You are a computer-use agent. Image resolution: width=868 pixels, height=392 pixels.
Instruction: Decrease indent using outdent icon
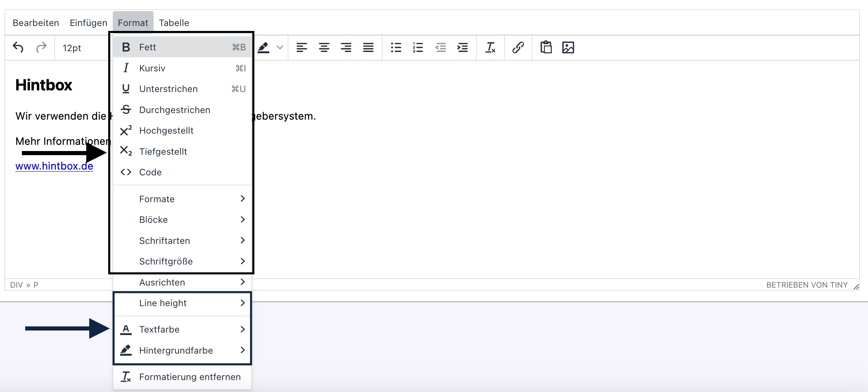tap(441, 47)
